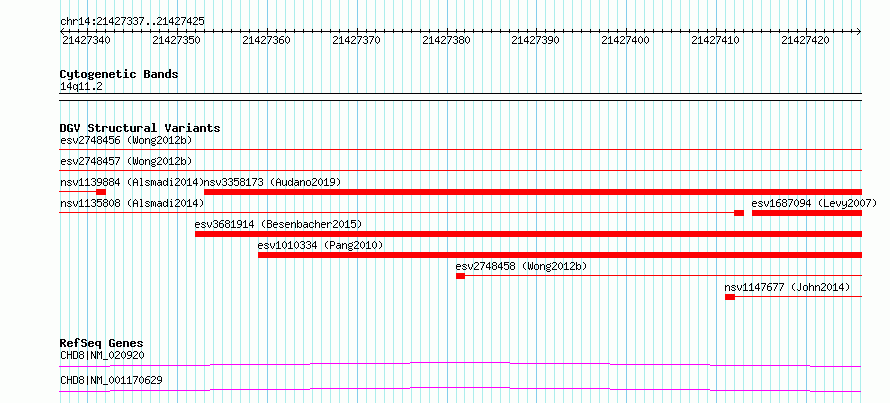Open variant label nsv1135808 (Alsmadi2014)

point(132,203)
